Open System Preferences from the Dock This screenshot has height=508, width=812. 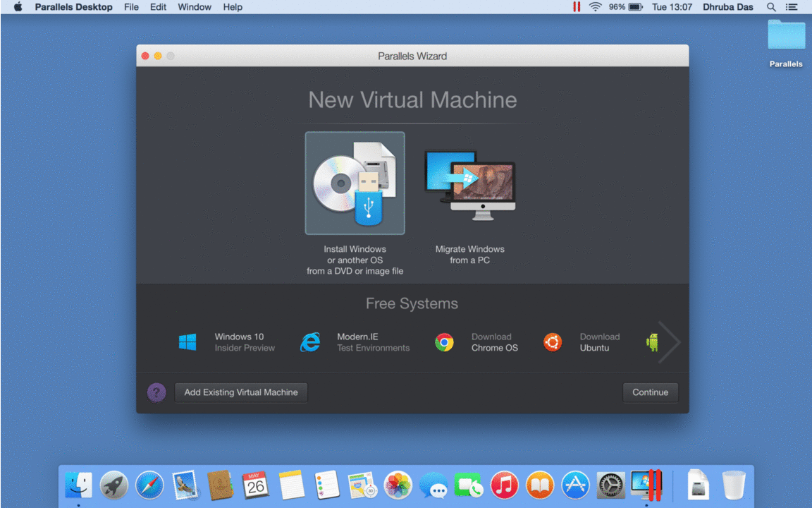(610, 485)
